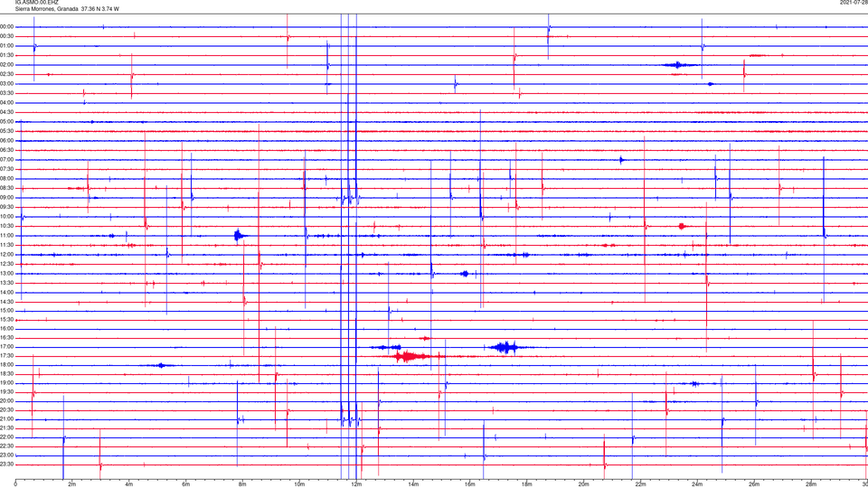Select the 04:30 trace time label
The image size is (868, 488).
click(7, 112)
